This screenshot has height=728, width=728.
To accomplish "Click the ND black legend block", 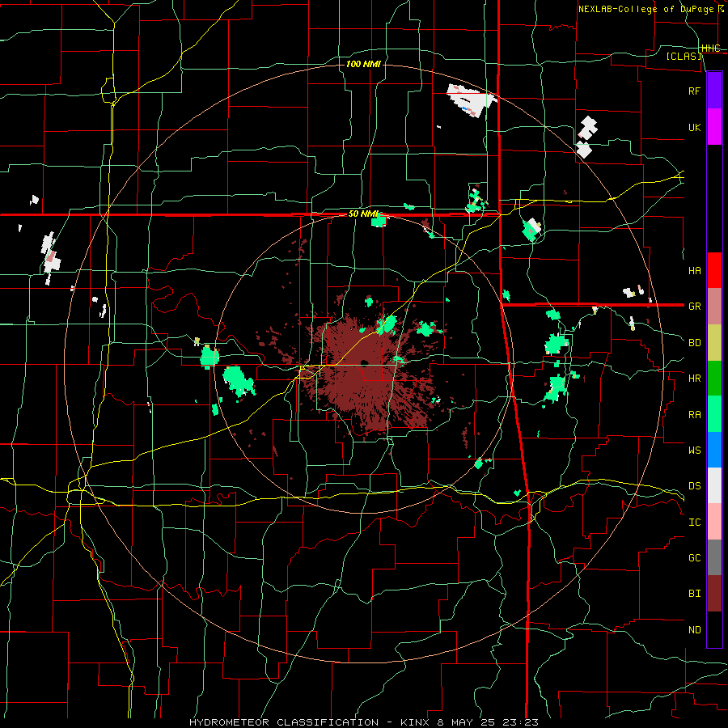I will [x=714, y=629].
